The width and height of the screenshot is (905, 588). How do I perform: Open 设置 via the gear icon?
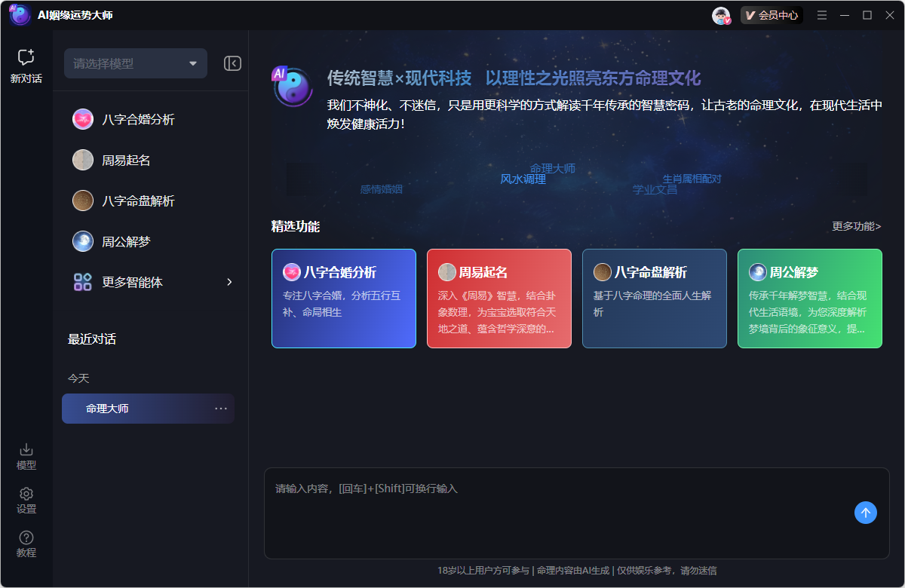pos(26,500)
